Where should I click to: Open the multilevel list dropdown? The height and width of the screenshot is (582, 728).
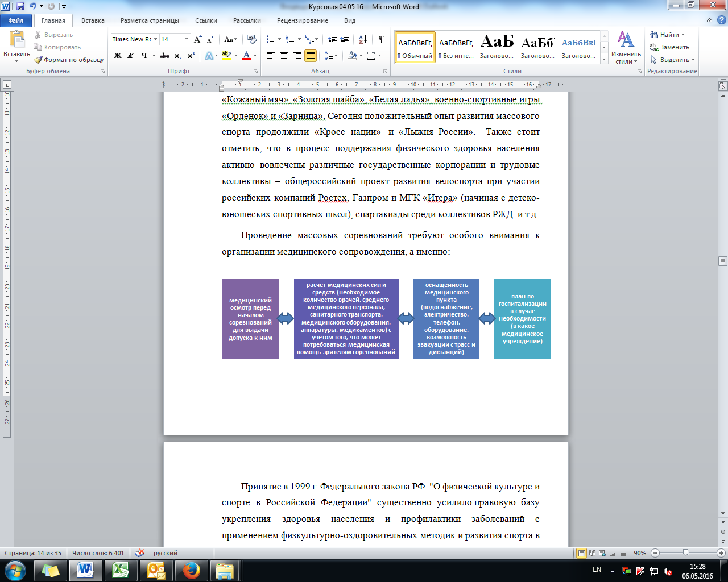pos(311,39)
